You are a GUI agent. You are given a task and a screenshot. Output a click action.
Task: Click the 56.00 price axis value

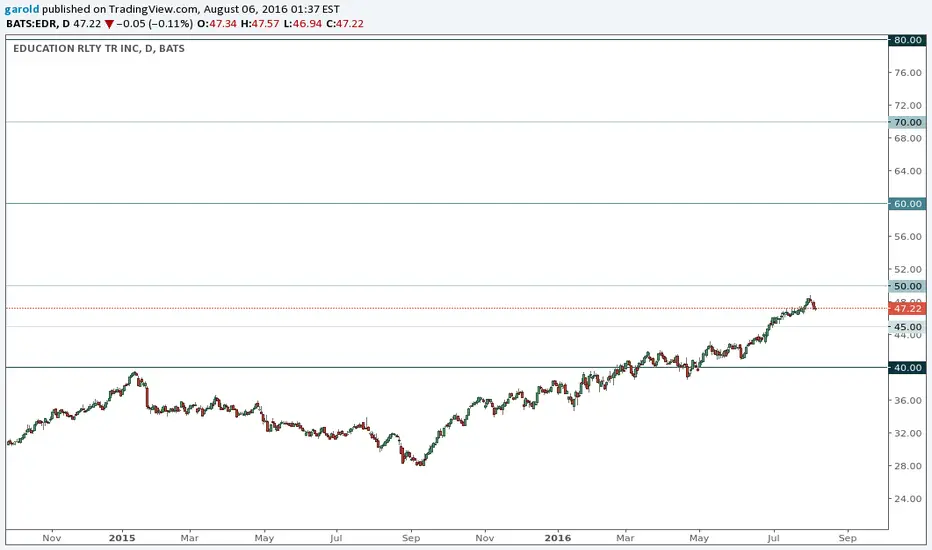coord(908,237)
